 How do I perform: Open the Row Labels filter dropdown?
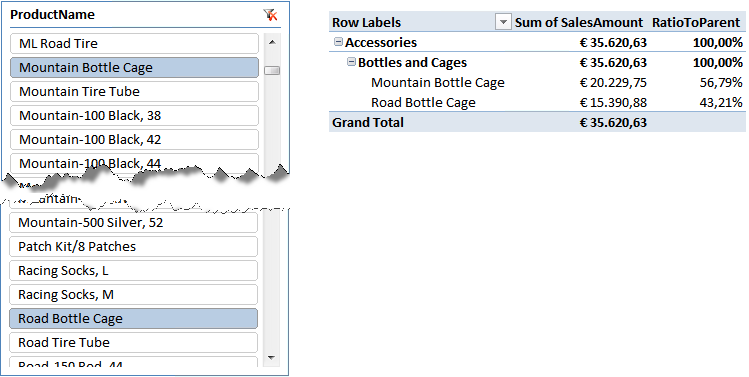pyautogui.click(x=503, y=22)
